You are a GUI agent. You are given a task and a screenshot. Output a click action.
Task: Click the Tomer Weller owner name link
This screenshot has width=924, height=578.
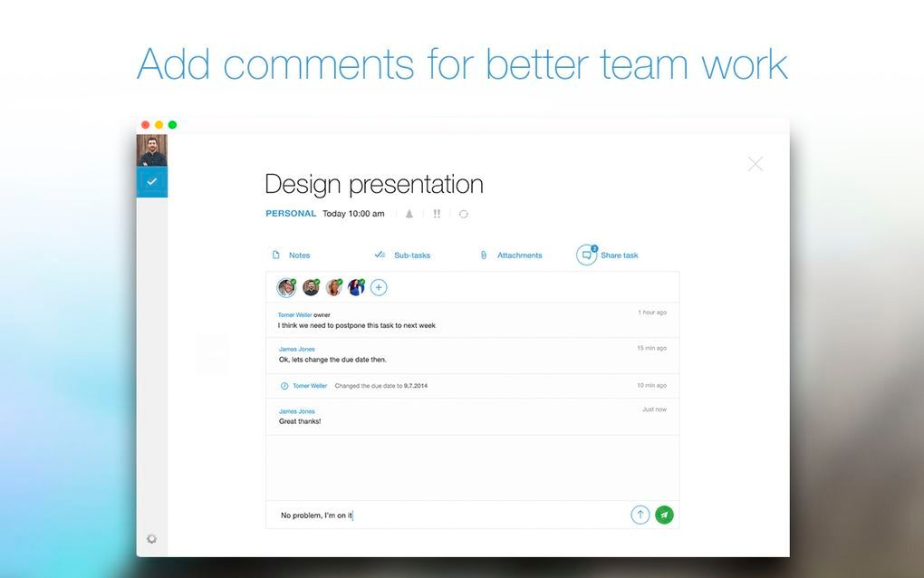click(x=294, y=315)
